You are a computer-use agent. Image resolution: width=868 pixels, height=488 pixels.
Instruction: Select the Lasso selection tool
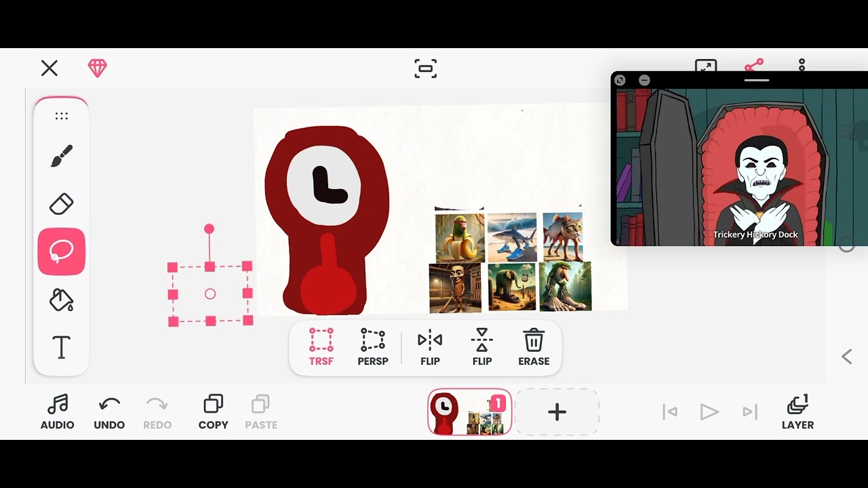coord(62,251)
